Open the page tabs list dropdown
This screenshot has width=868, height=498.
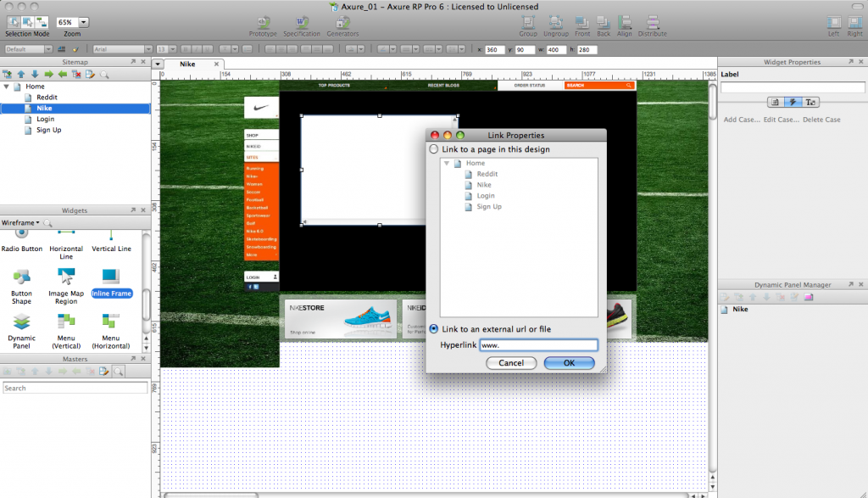[x=158, y=64]
